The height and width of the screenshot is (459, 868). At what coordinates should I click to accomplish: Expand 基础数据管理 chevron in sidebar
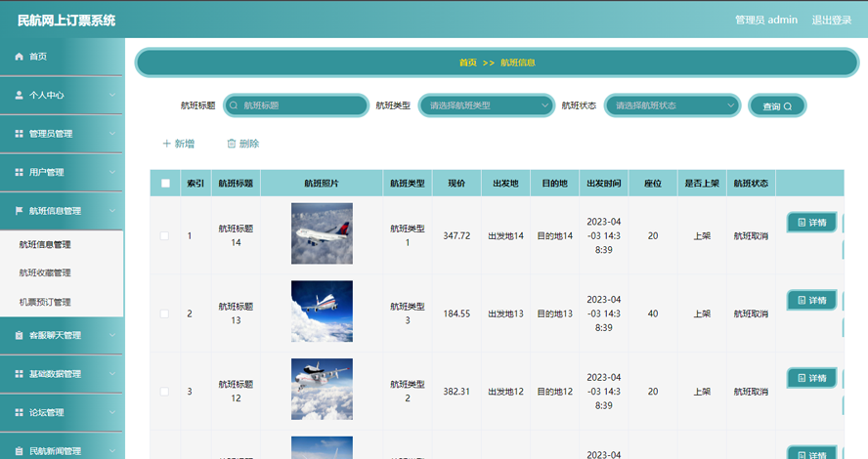(112, 374)
